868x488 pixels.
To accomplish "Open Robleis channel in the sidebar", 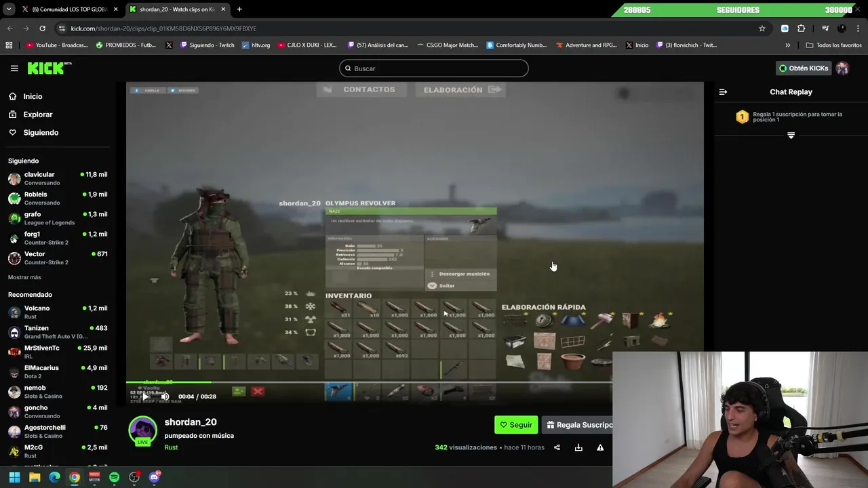I will coord(58,198).
